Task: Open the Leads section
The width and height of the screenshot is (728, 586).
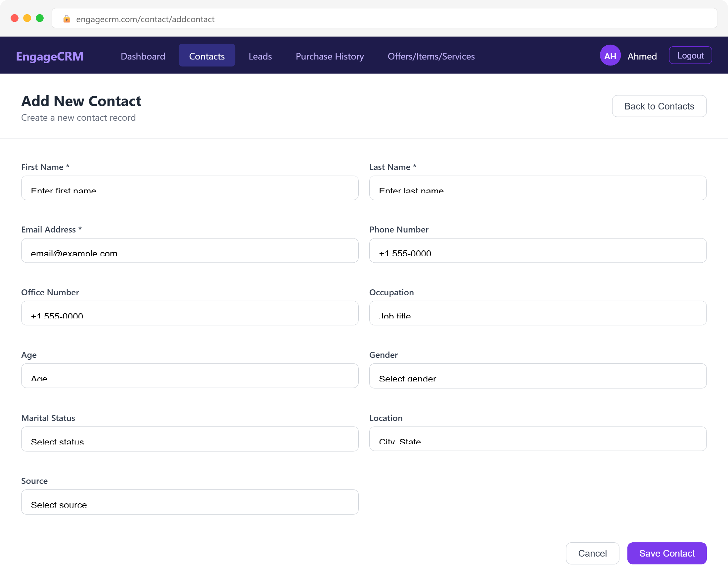Action: tap(260, 56)
